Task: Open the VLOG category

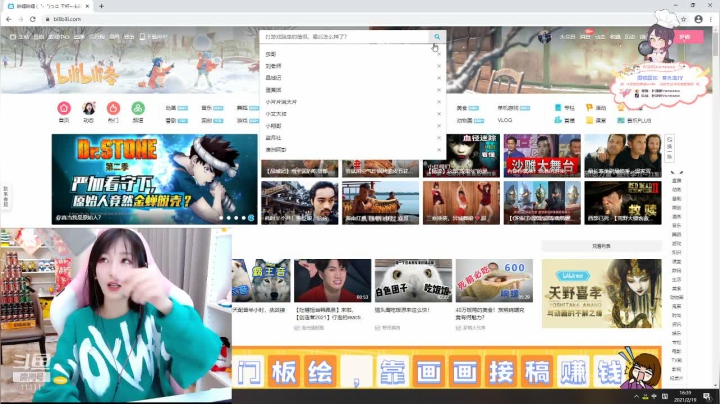Action: 505,120
